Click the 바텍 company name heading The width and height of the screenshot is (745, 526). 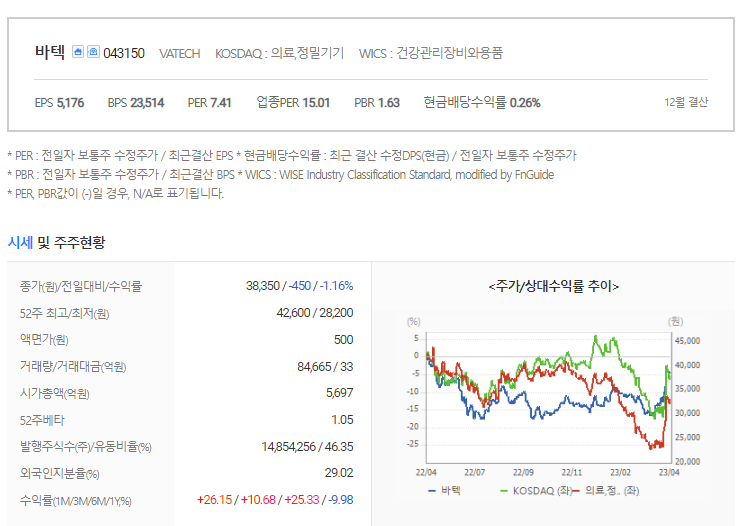[50, 52]
